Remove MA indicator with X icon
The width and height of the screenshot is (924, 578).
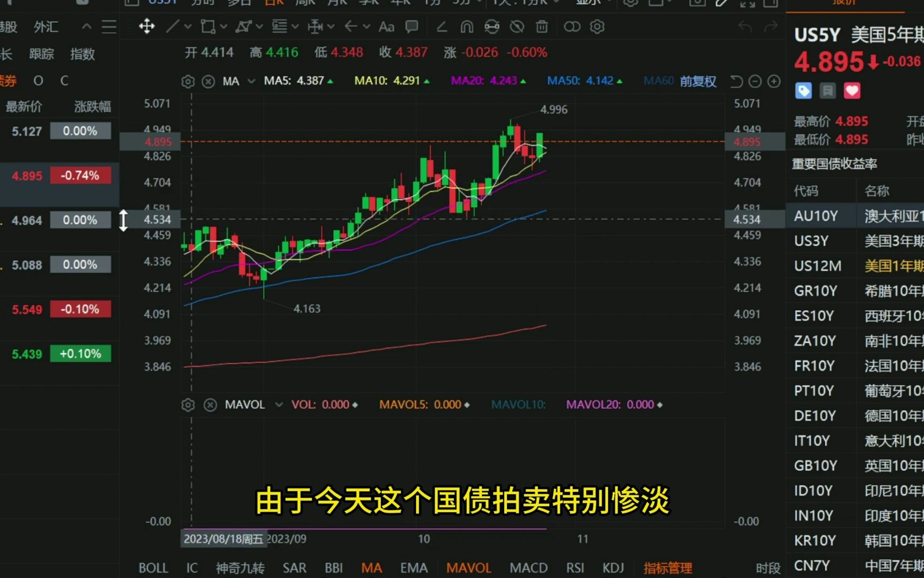click(208, 81)
